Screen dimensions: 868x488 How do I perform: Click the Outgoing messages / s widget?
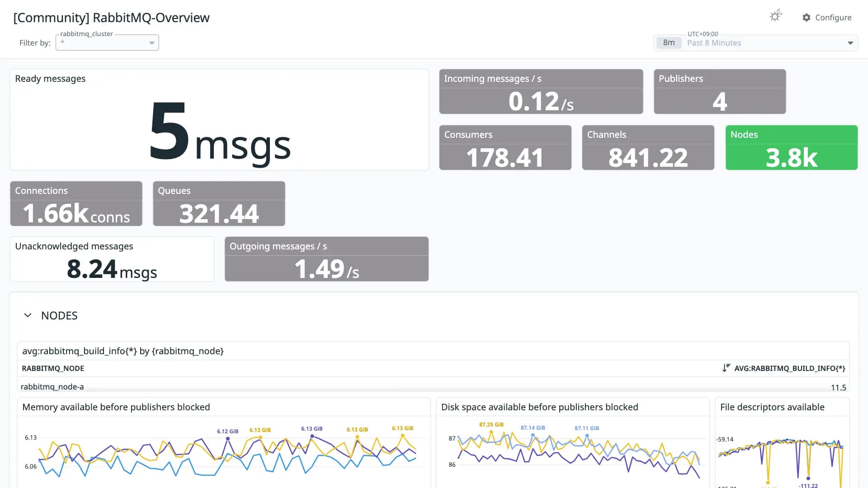327,259
